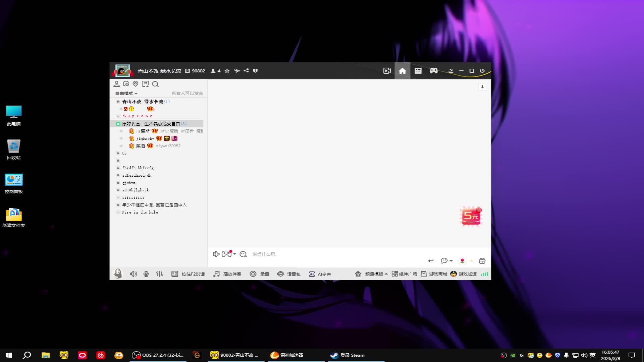The height and width of the screenshot is (362, 644).
Task: Open OBS 27.2.4 from taskbar
Action: click(x=158, y=355)
